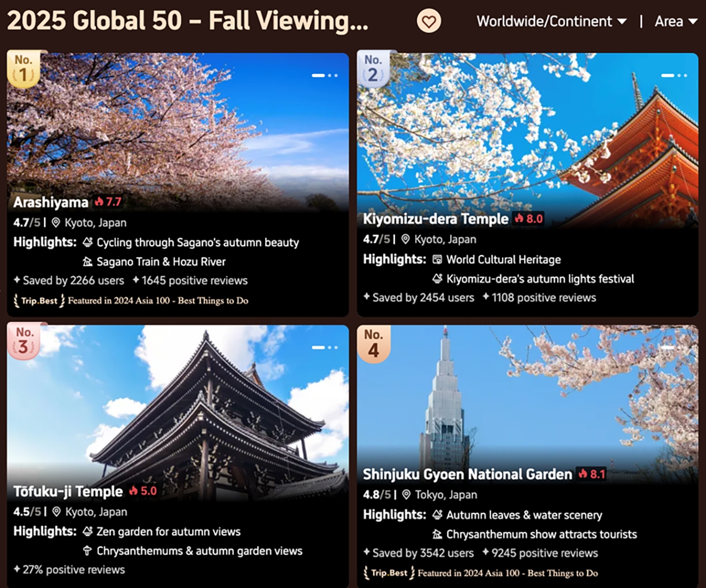The image size is (706, 588).
Task: Open the Tōfuku-ji Temple title link
Action: [68, 491]
